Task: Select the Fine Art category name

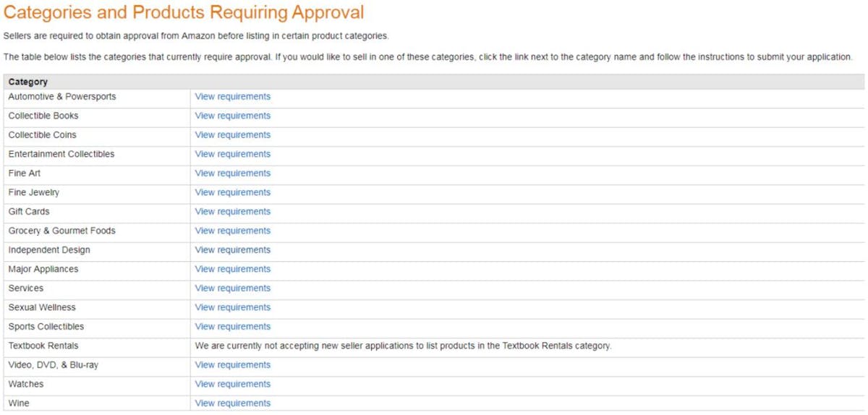Action: pyautogui.click(x=24, y=173)
